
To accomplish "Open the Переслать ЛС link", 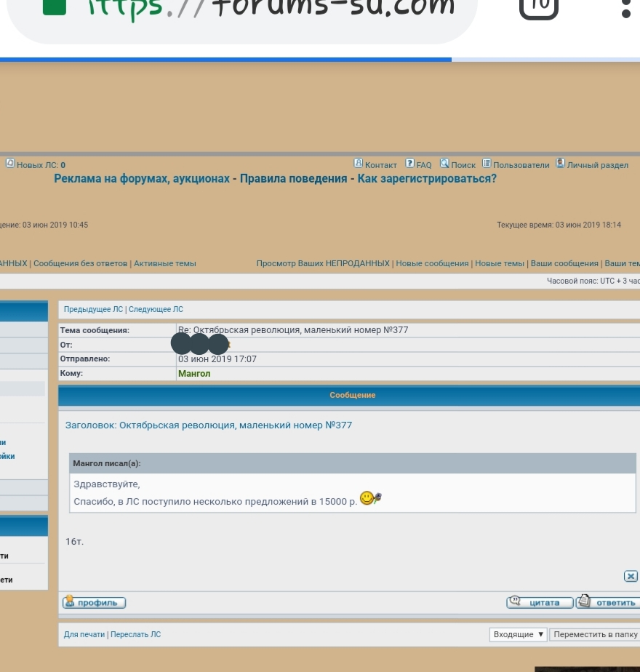I will pyautogui.click(x=135, y=634).
